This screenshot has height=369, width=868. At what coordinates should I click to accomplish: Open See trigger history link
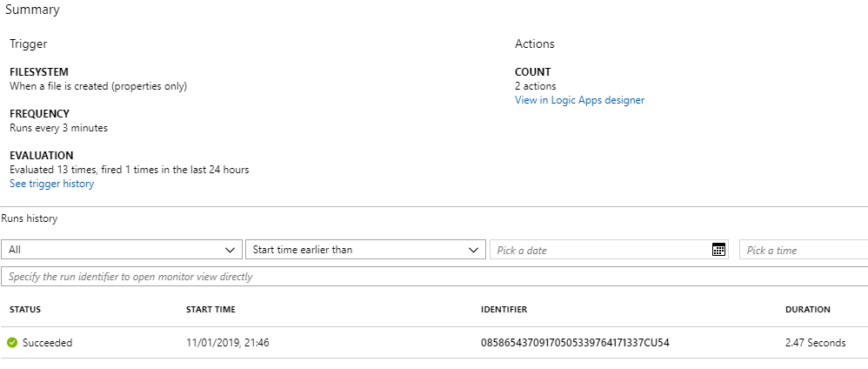click(52, 184)
